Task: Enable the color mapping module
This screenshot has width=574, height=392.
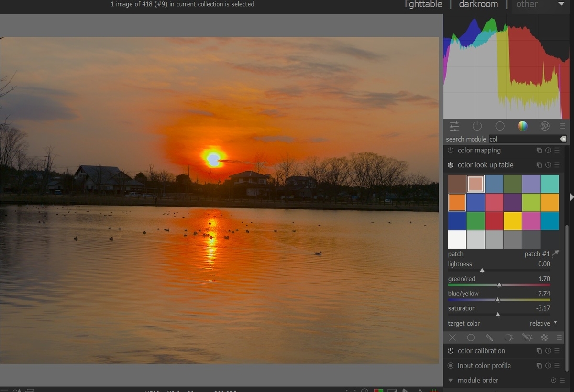Action: [x=451, y=150]
